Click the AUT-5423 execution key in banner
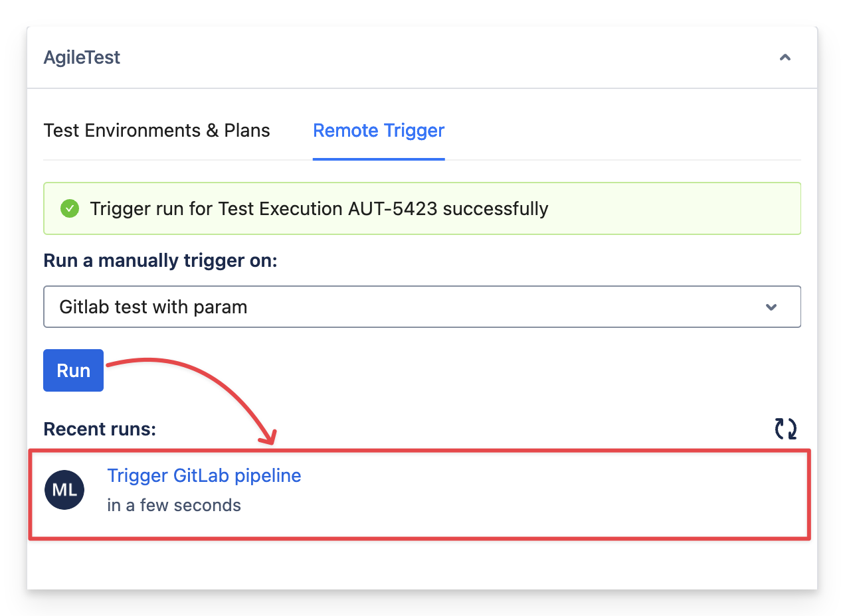The height and width of the screenshot is (616, 845). 393,209
